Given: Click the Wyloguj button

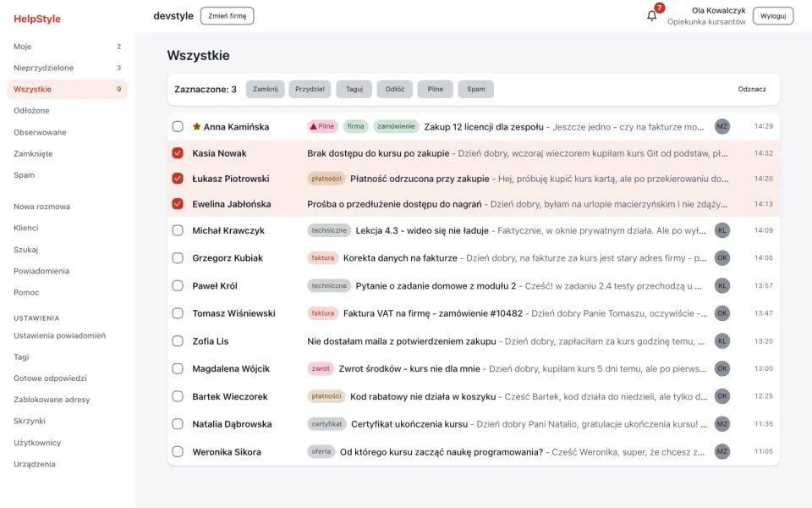Looking at the screenshot, I should pyautogui.click(x=773, y=15).
